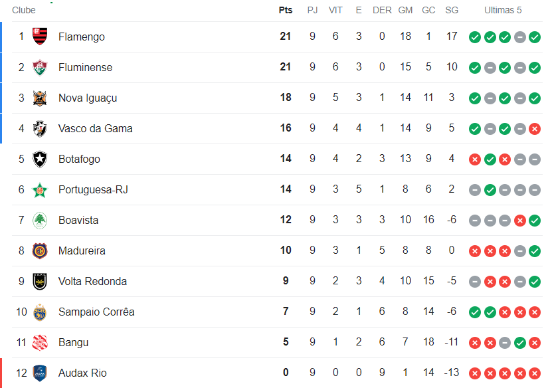This screenshot has width=548, height=392.
Task: Click the Portuguesa-RJ green star logo
Action: (x=40, y=190)
